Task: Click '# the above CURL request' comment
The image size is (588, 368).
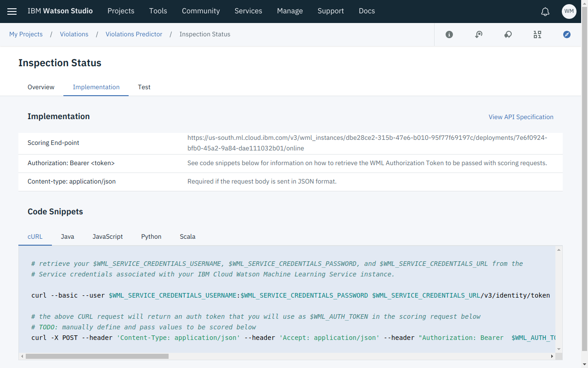Action: [256, 316]
